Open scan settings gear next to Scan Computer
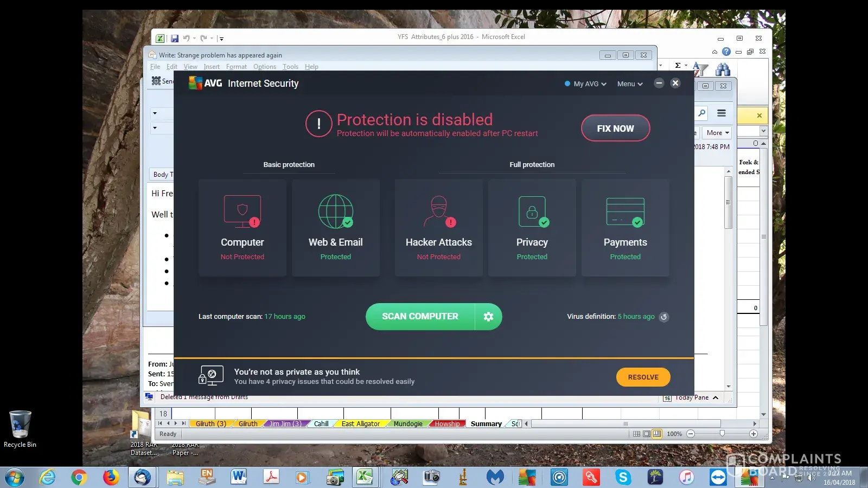Screen dimensions: 868x488 pos(488,317)
